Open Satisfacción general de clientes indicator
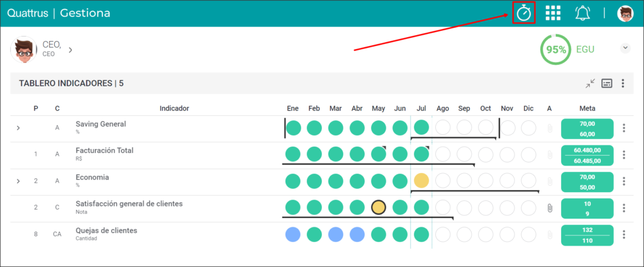The height and width of the screenshot is (267, 644). click(129, 203)
